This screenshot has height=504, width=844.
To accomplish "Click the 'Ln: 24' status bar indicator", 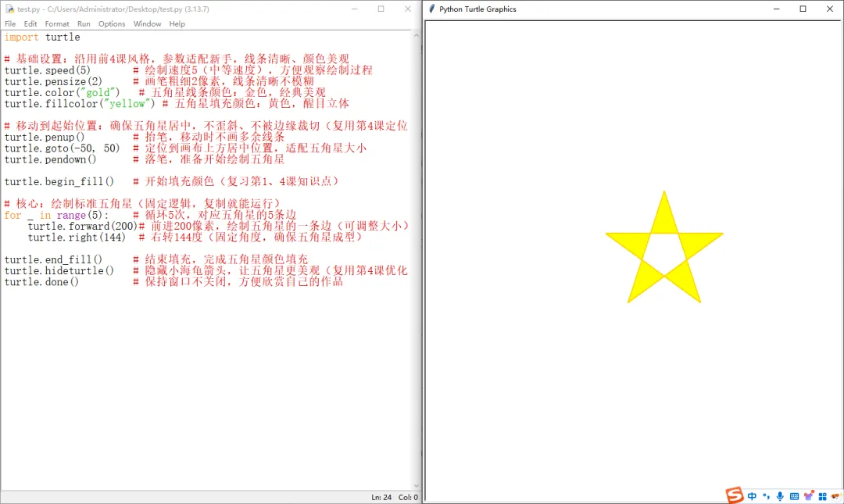I will pyautogui.click(x=381, y=497).
